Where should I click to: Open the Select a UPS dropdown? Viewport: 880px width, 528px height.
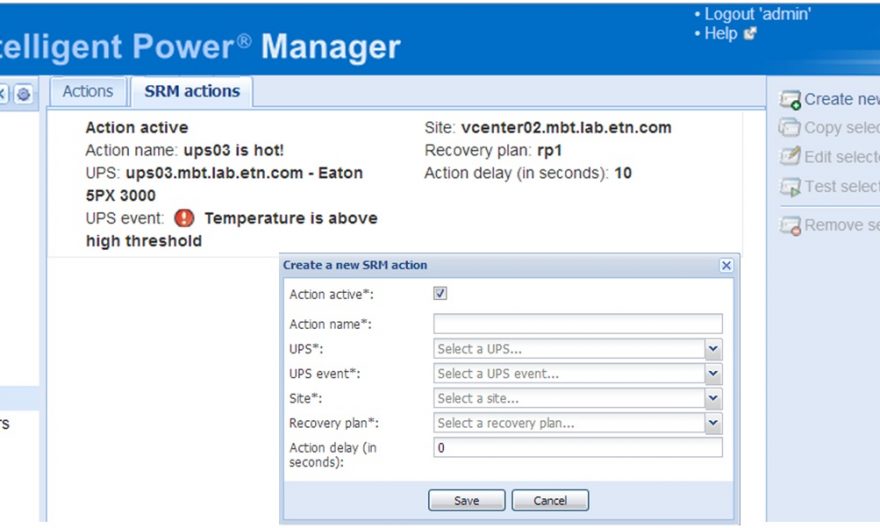click(713, 349)
